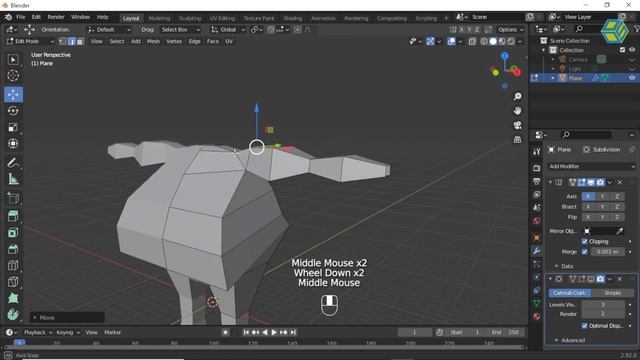
Task: Open the Select Box drag dropdown
Action: (180, 29)
